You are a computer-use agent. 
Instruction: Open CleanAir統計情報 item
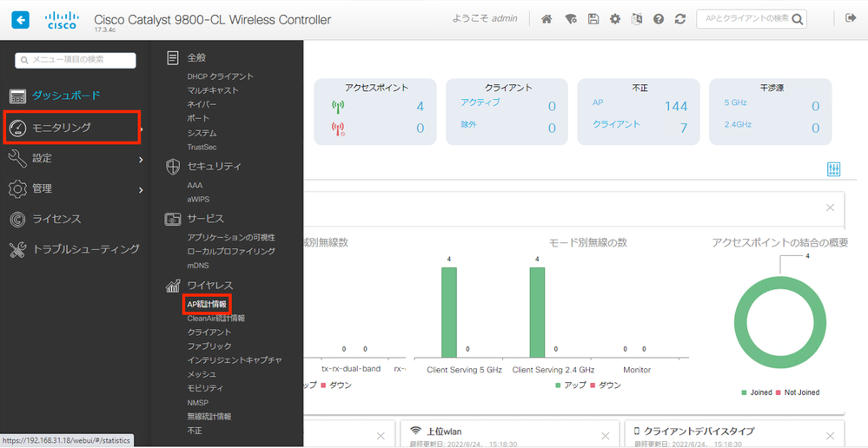[x=216, y=318]
